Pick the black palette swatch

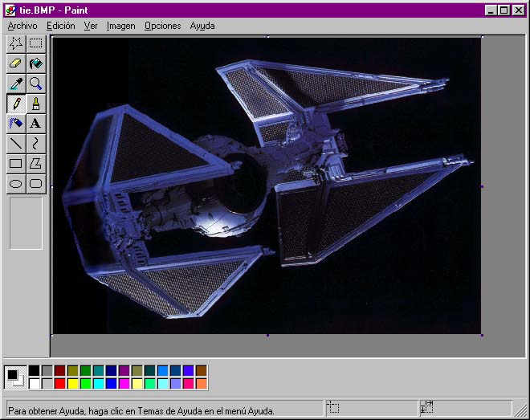[x=34, y=371]
